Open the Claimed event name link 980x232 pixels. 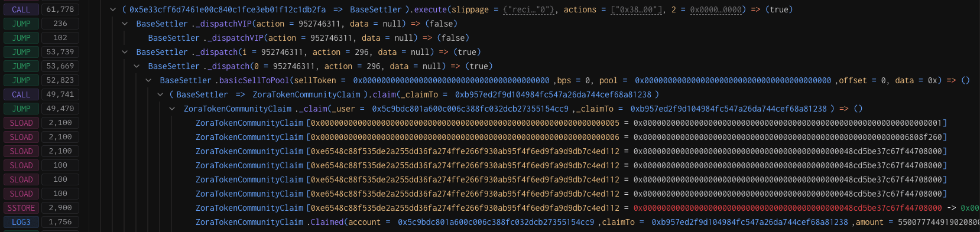[x=327, y=222]
